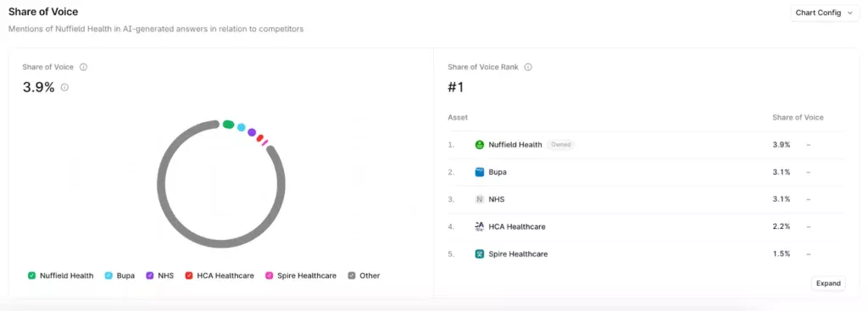The image size is (868, 311).
Task: Click the Bupa logo icon in table
Action: pyautogui.click(x=480, y=172)
